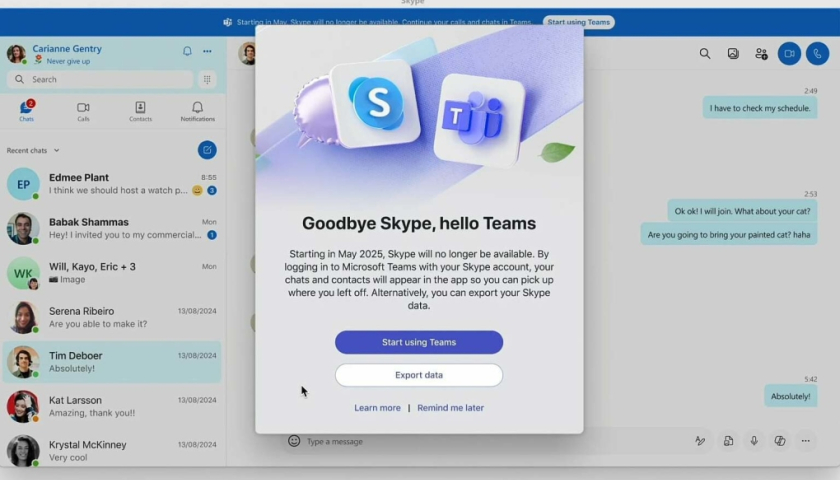Switch to the Calls tab
Screen dimensions: 840x480
click(83, 111)
